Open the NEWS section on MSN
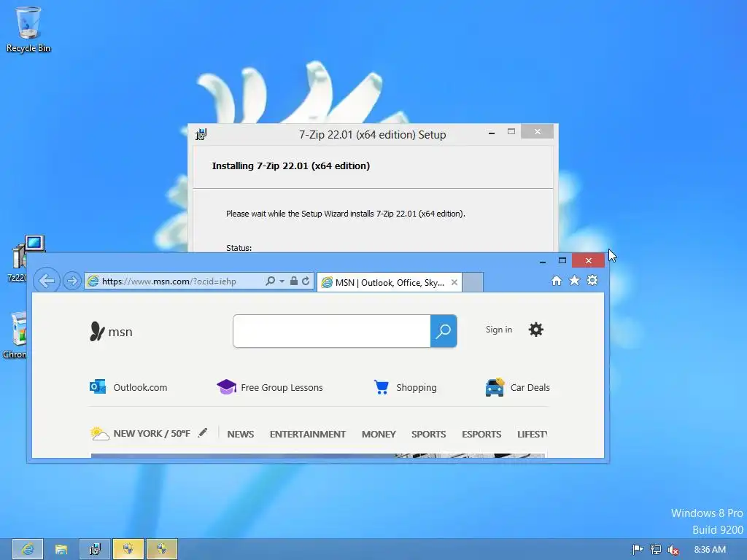 click(241, 435)
